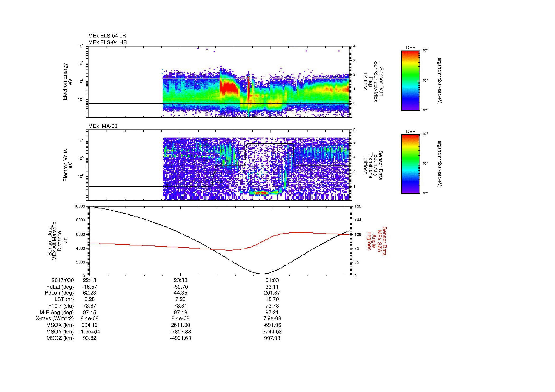This screenshot has height=392, width=555.
Task: Click the 'MSOZ (km)' row label
Action: [x=60, y=338]
